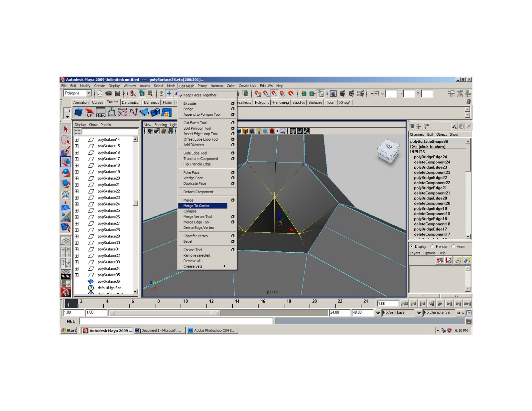Viewport: 532px width, 411px height.
Task: Open the script editor icon
Action: [x=469, y=321]
